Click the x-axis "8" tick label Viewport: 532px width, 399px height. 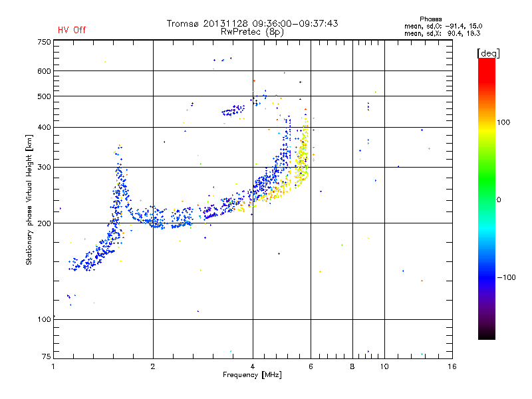pyautogui.click(x=352, y=366)
